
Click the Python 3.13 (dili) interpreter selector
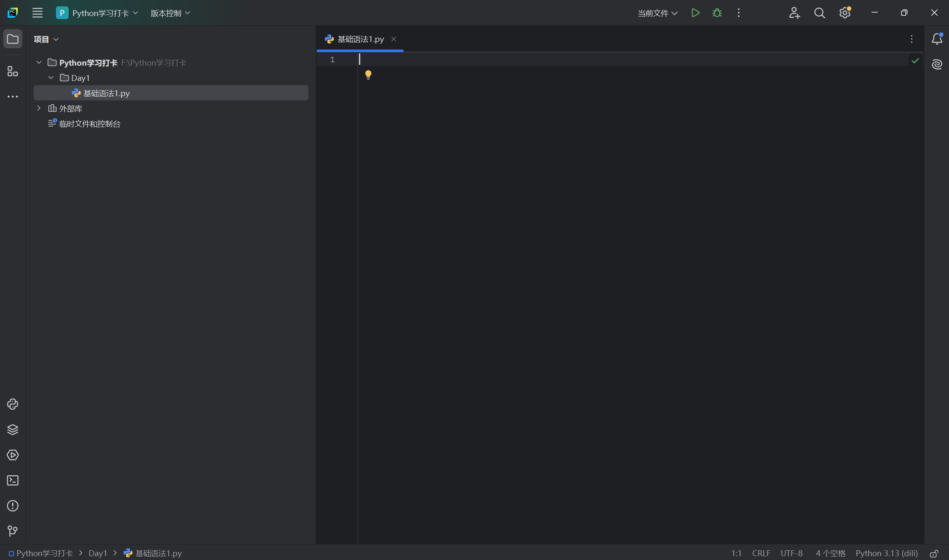point(886,553)
